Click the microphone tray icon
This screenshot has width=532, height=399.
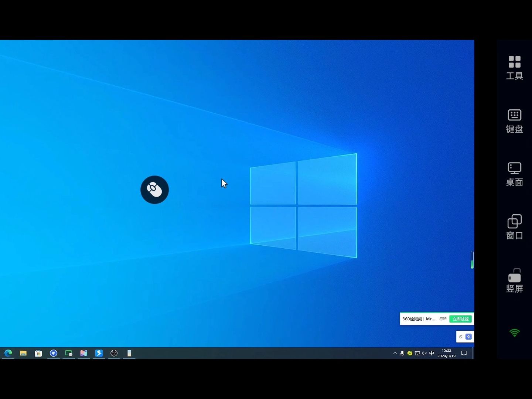(x=402, y=353)
